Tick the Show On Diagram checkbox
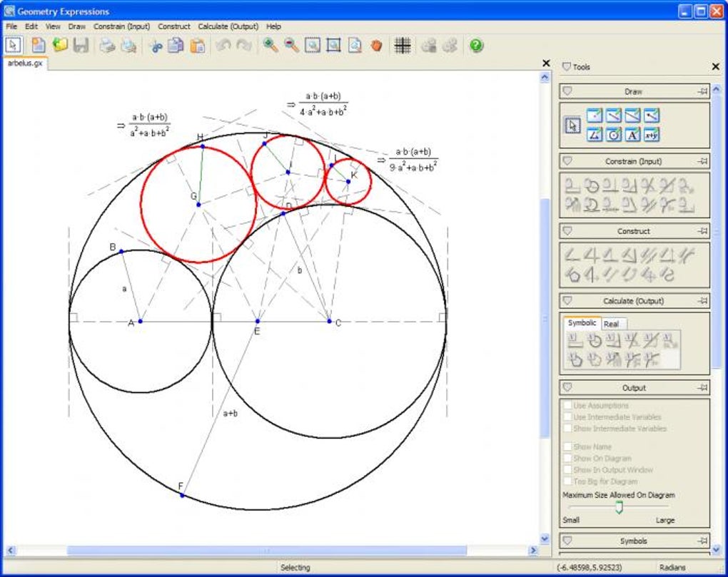 pyautogui.click(x=567, y=459)
